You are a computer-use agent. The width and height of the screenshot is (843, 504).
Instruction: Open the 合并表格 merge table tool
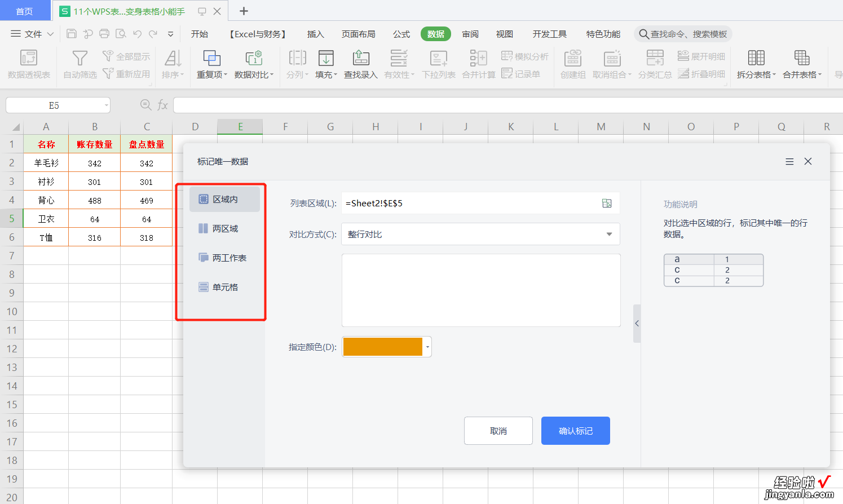pos(802,64)
